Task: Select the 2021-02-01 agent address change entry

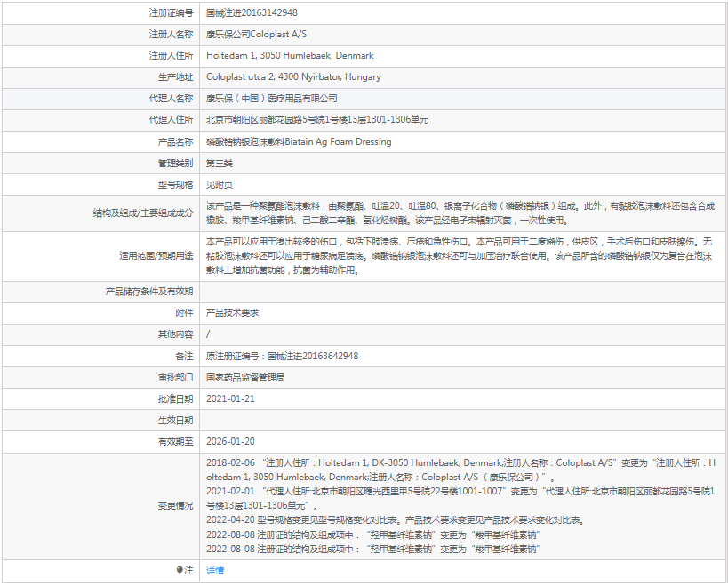Action: (x=460, y=498)
